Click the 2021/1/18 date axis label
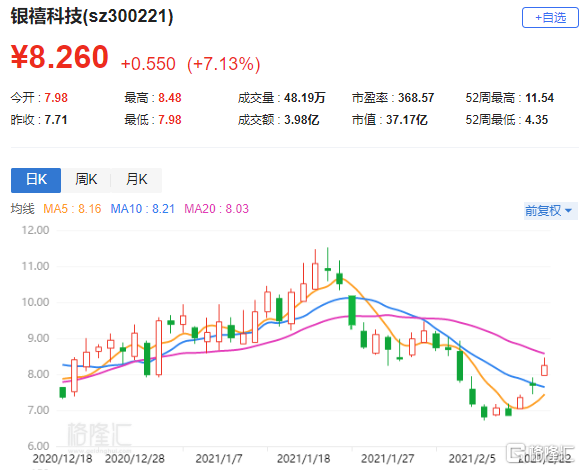The width and height of the screenshot is (581, 470). [303, 459]
